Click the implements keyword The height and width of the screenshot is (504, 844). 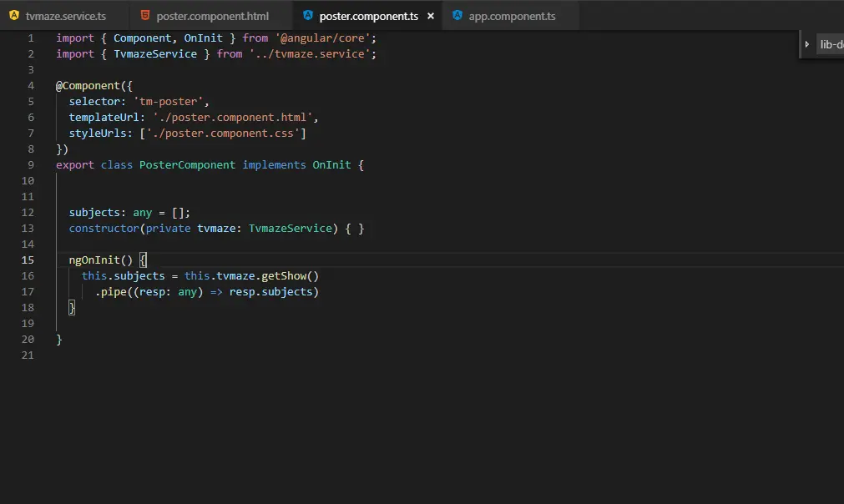274,164
